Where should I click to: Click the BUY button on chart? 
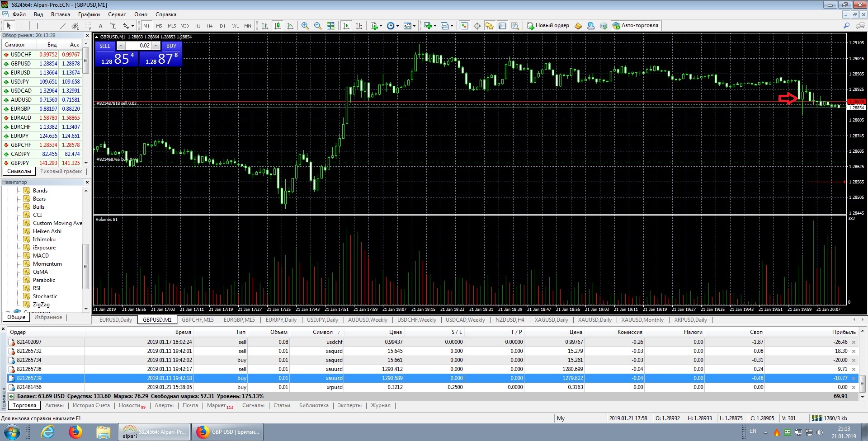(x=171, y=46)
